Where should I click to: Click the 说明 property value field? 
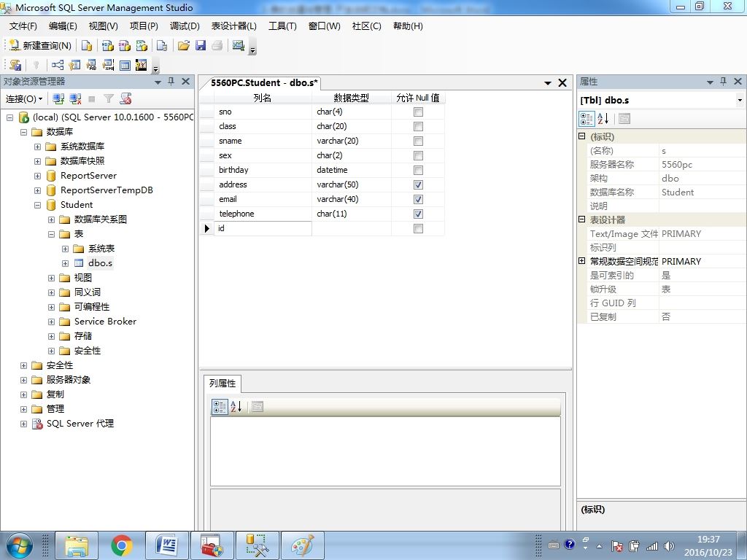[x=703, y=206]
